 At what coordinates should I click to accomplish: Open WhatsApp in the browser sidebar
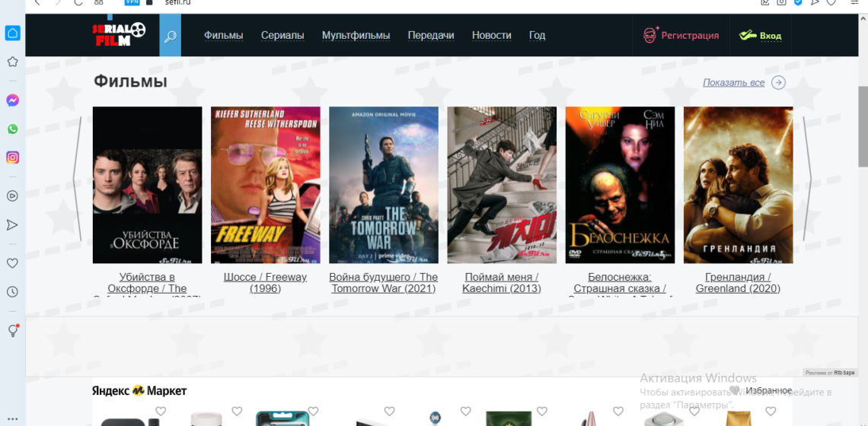12,129
